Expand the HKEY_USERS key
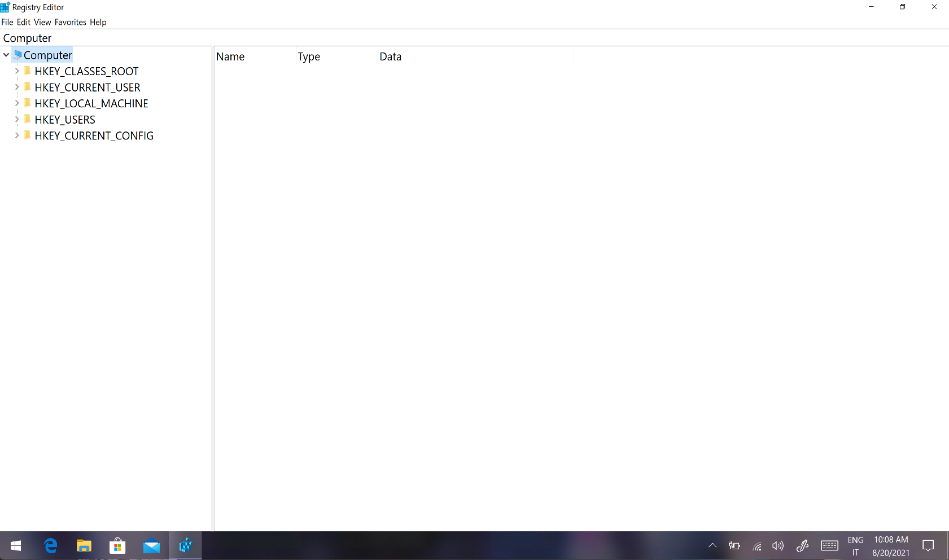 pyautogui.click(x=17, y=119)
